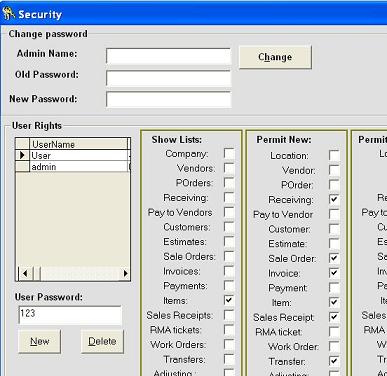Uncheck Permit New Receiving checkbox
387x376 pixels.
(x=334, y=200)
